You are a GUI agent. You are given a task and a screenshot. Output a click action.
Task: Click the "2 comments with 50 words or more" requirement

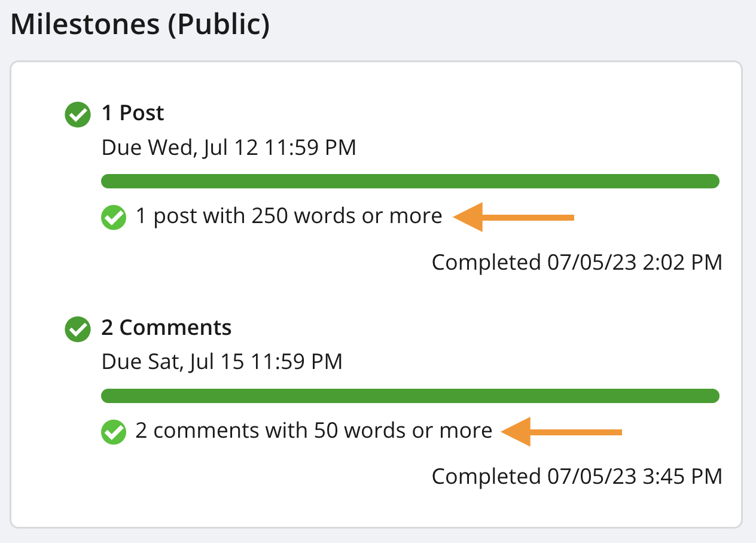click(313, 431)
